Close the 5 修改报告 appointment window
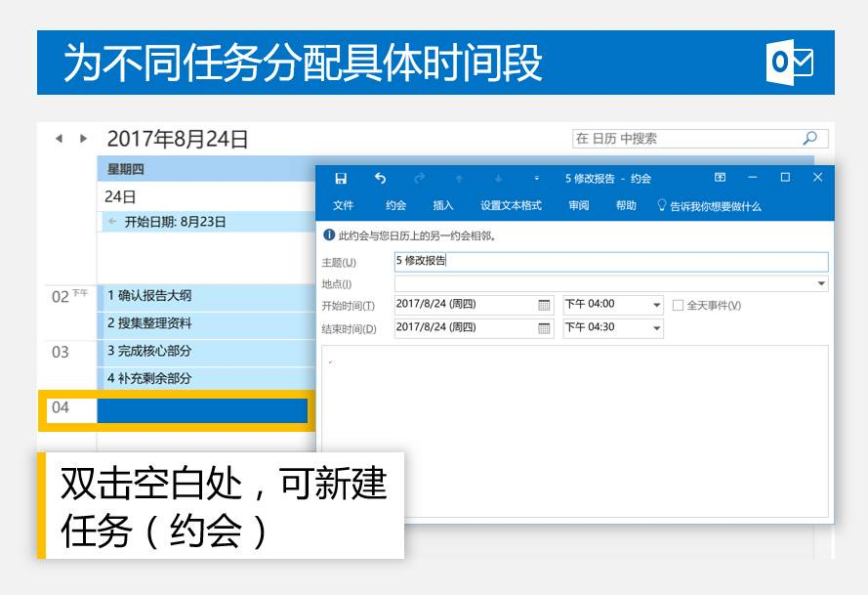The image size is (868, 595). click(817, 177)
